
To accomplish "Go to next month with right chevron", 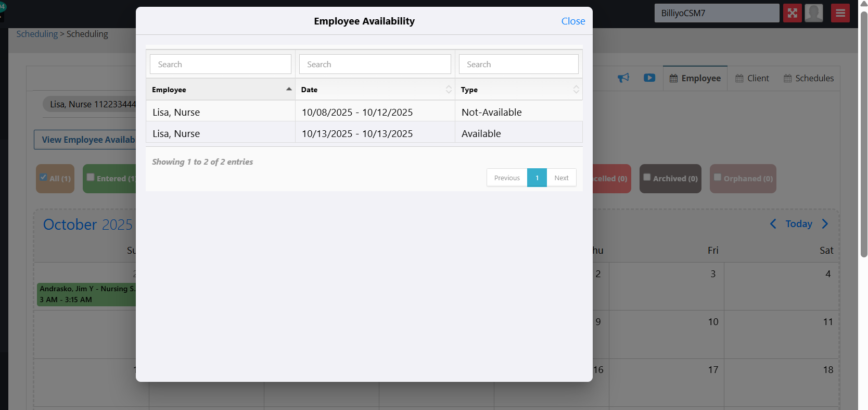I will point(825,224).
